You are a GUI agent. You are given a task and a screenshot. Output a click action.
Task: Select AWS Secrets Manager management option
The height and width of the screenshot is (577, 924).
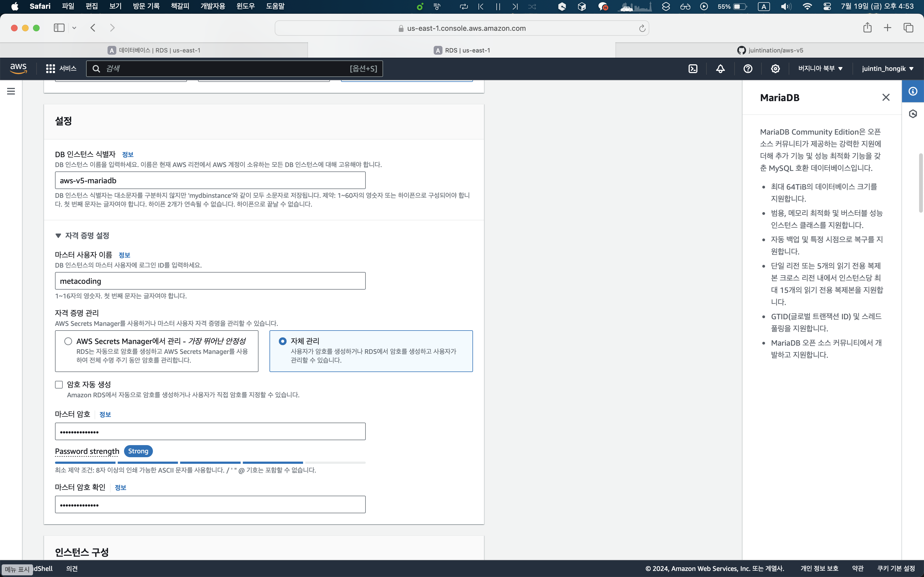point(68,341)
